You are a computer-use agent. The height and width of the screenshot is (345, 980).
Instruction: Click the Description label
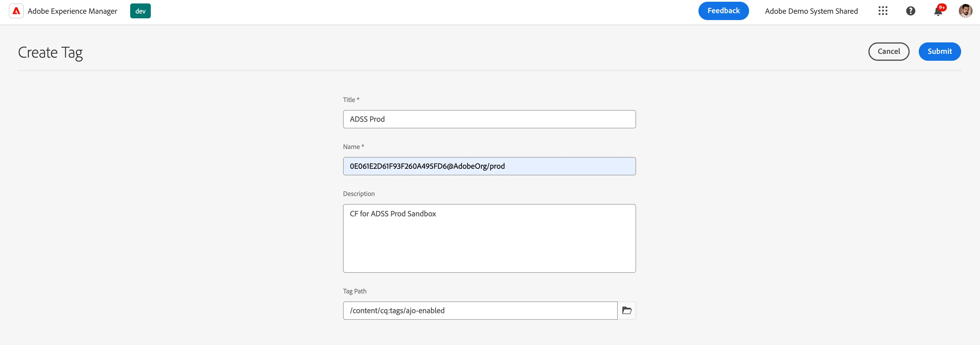click(x=359, y=194)
